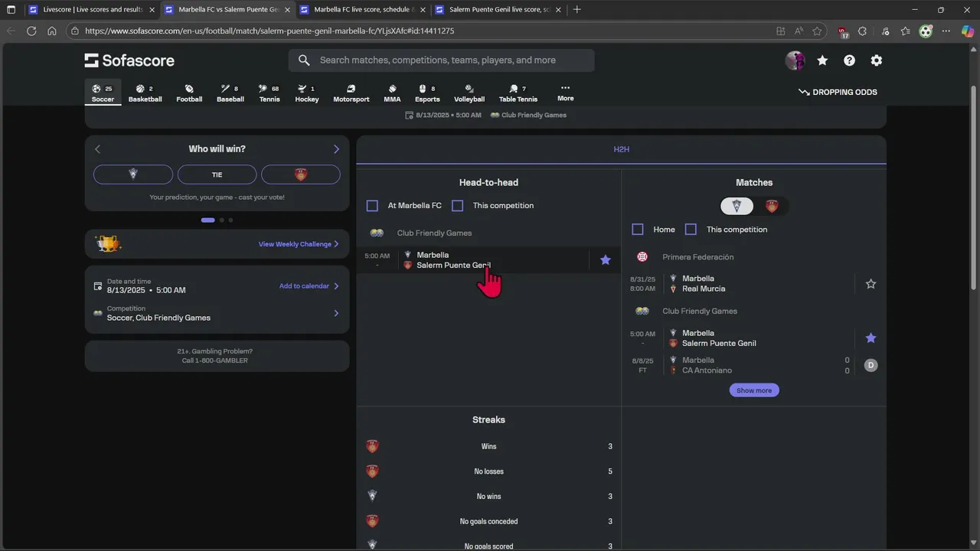Open Sofascore settings gear icon
The width and height of the screenshot is (980, 551).
[877, 60]
